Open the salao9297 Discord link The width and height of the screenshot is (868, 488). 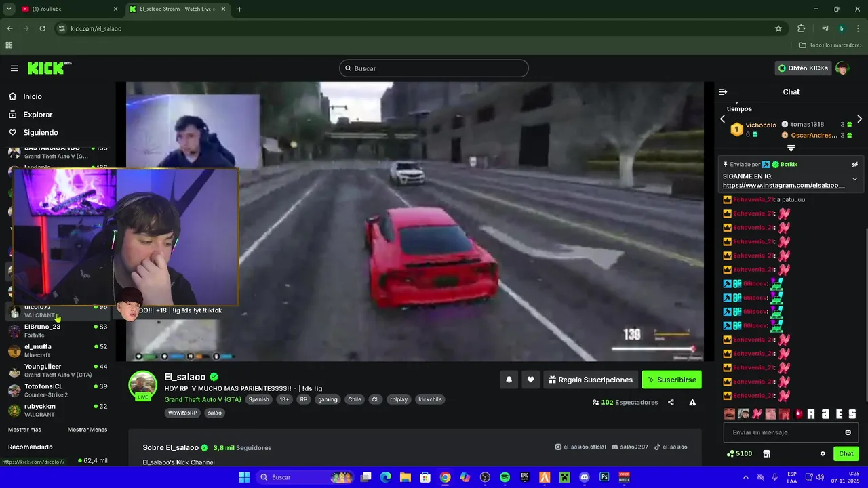coord(629,447)
